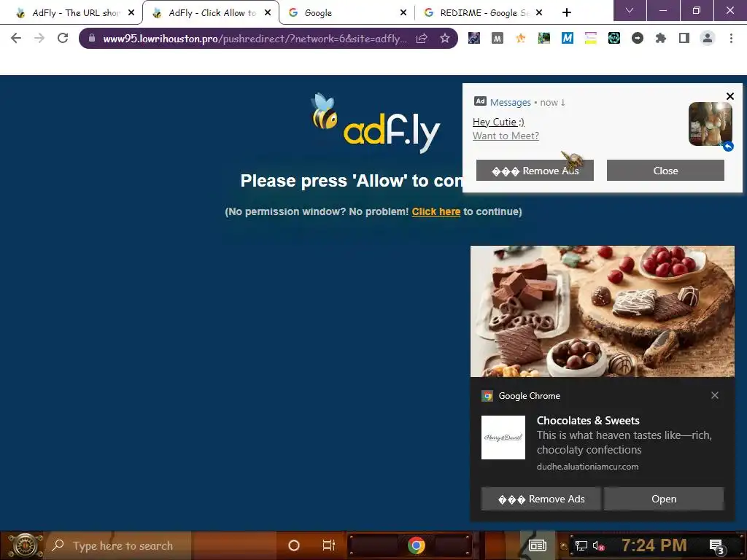Click the 'Chocolates & Sweets' title
The width and height of the screenshot is (747, 560).
click(x=588, y=421)
